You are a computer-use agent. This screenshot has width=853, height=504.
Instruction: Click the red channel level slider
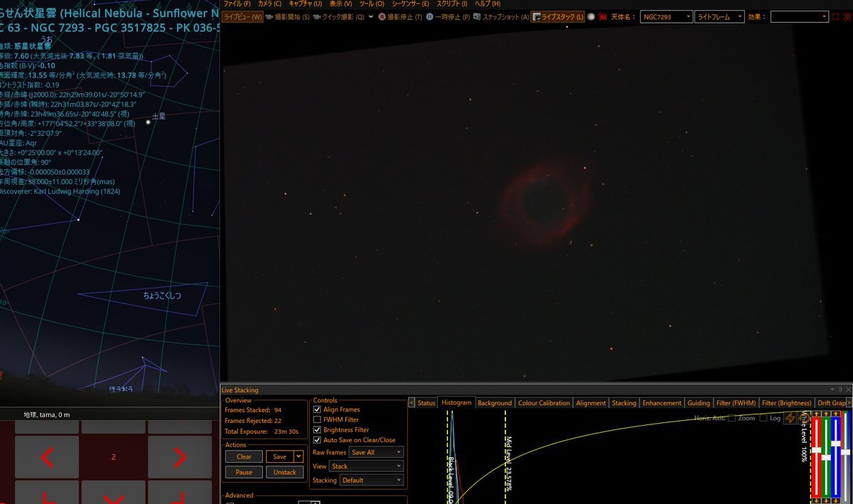click(x=817, y=449)
